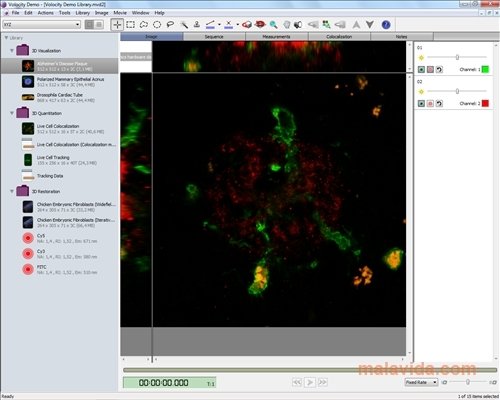
Task: Click the green Channel 1 color swatch
Action: [485, 69]
